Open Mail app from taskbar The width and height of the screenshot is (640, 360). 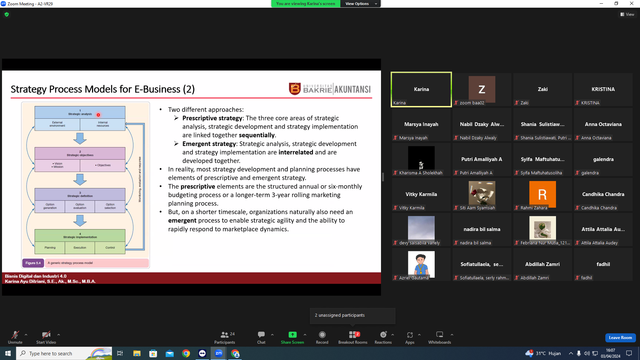pos(169,353)
